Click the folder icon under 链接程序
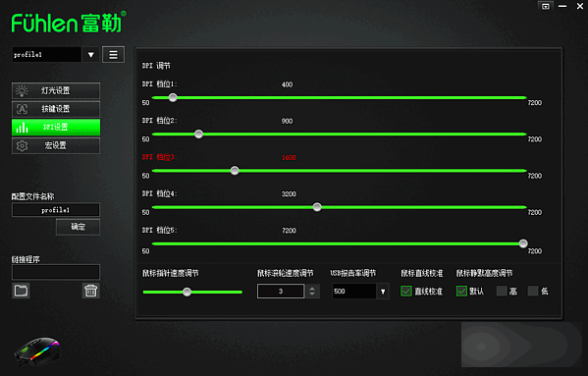This screenshot has height=376, width=588. pyautogui.click(x=21, y=291)
